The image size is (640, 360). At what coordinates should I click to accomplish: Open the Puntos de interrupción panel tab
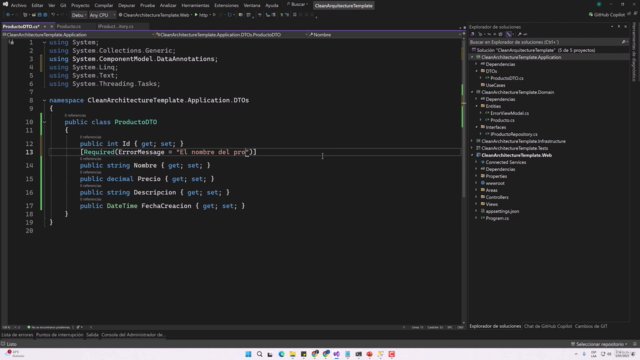(x=60, y=335)
